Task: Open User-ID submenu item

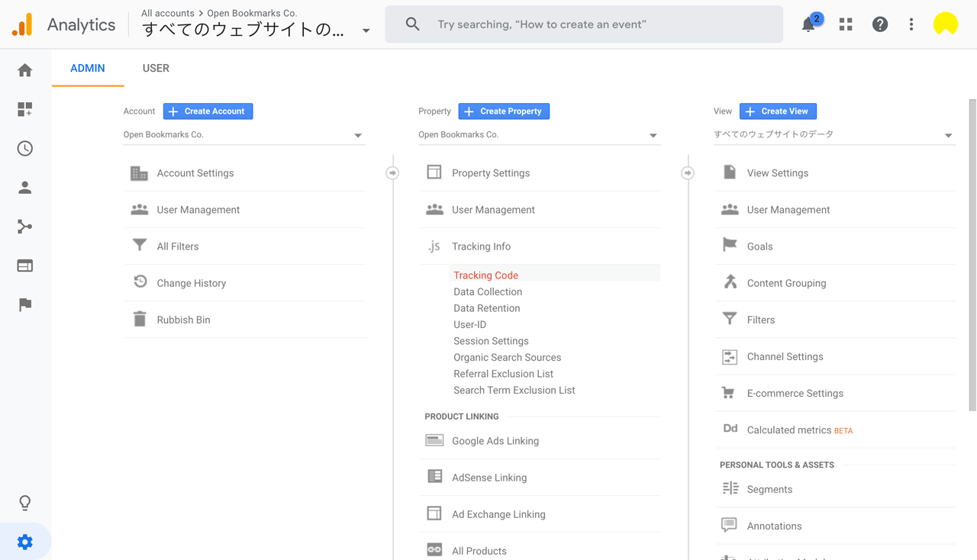Action: coord(469,324)
